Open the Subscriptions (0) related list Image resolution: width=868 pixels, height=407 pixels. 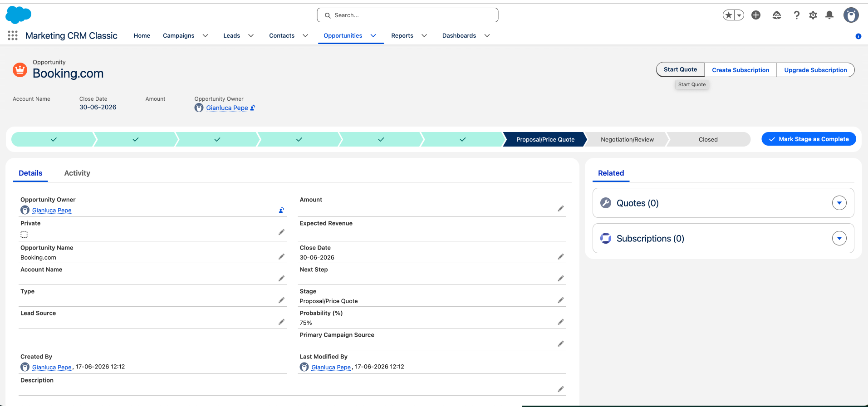tap(650, 238)
